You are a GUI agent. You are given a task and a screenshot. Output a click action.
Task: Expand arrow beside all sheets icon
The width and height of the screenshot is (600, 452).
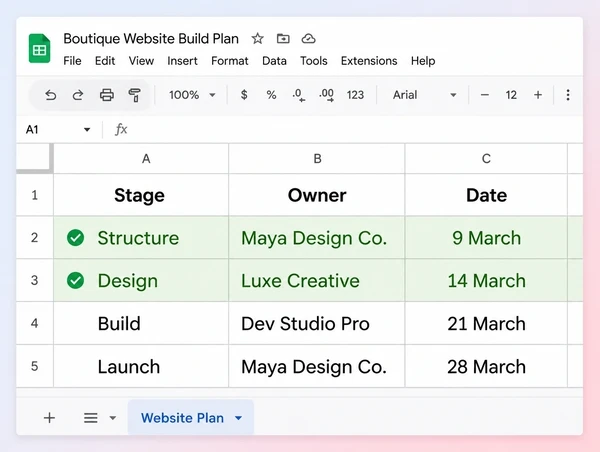click(x=113, y=418)
